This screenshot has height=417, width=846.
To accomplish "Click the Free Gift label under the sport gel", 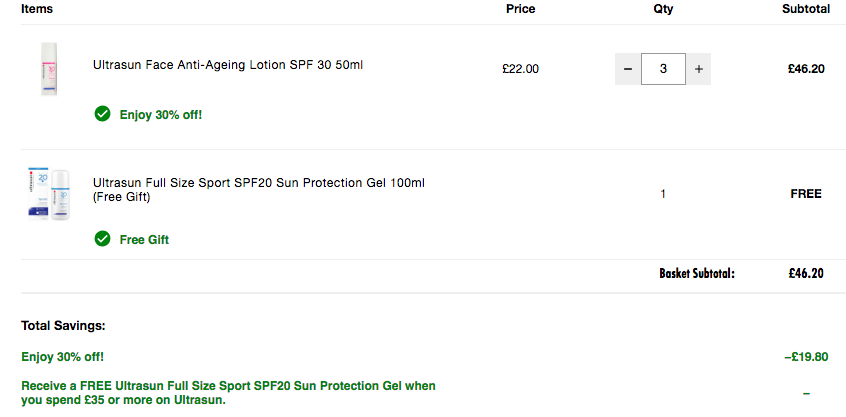I will [x=144, y=240].
